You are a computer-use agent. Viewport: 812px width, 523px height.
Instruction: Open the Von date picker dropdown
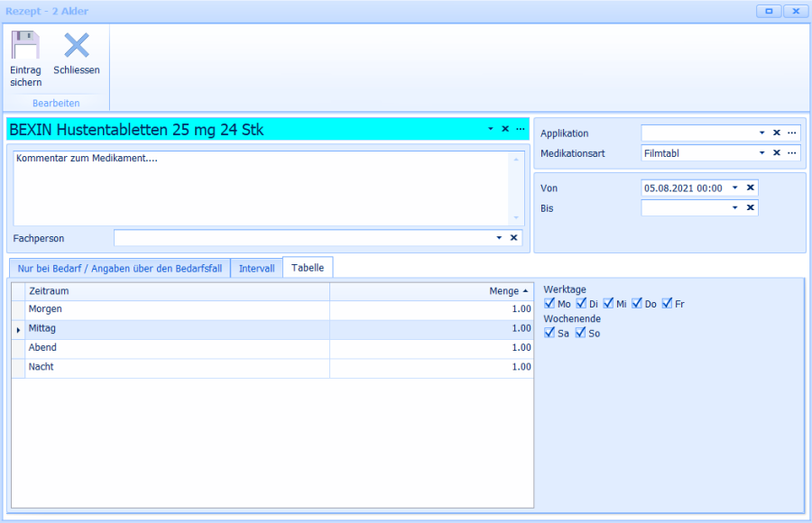[734, 188]
